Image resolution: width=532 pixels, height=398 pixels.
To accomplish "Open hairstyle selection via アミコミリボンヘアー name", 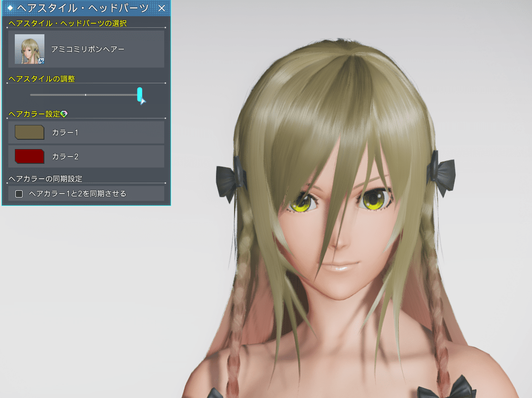I will coord(88,49).
